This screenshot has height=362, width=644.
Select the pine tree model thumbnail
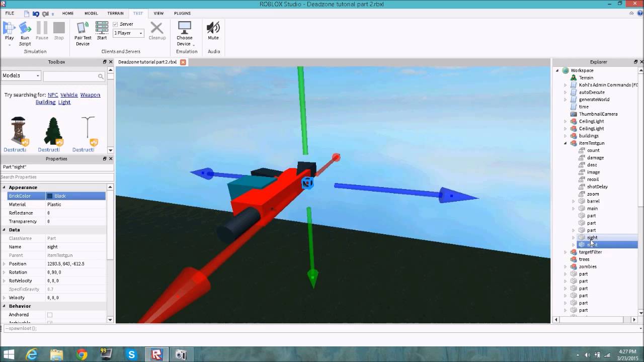[x=53, y=131]
